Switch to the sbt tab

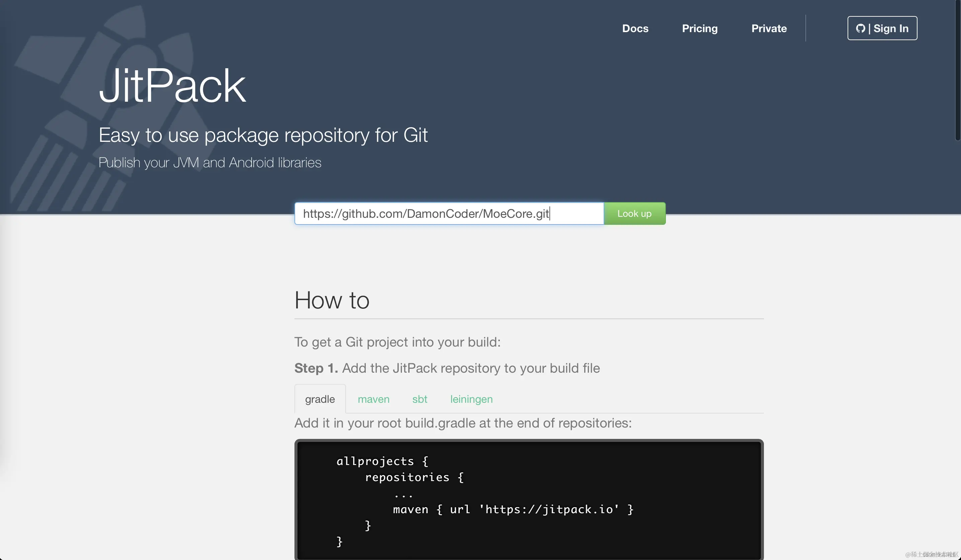click(420, 399)
